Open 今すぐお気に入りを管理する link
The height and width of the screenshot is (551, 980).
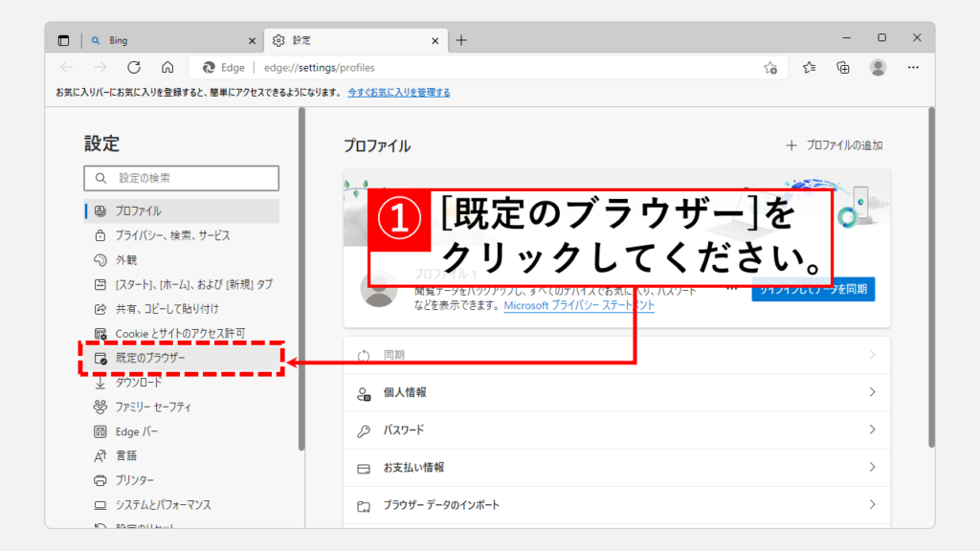click(x=398, y=93)
